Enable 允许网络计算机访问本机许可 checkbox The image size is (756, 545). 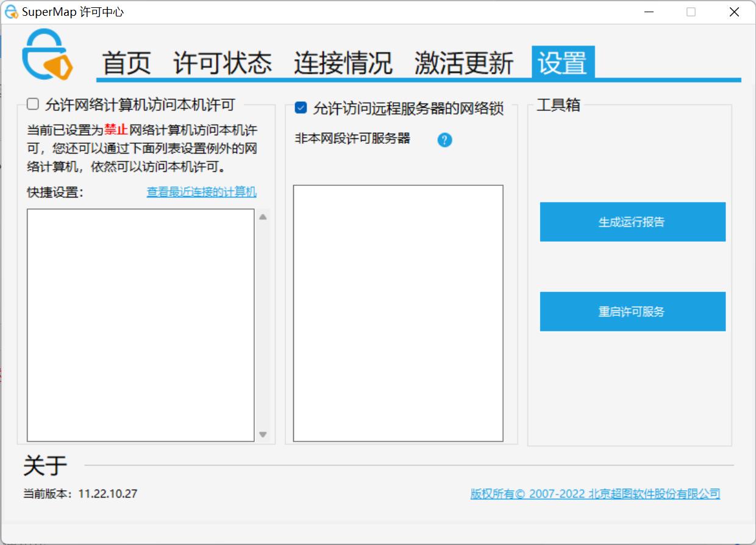[33, 104]
